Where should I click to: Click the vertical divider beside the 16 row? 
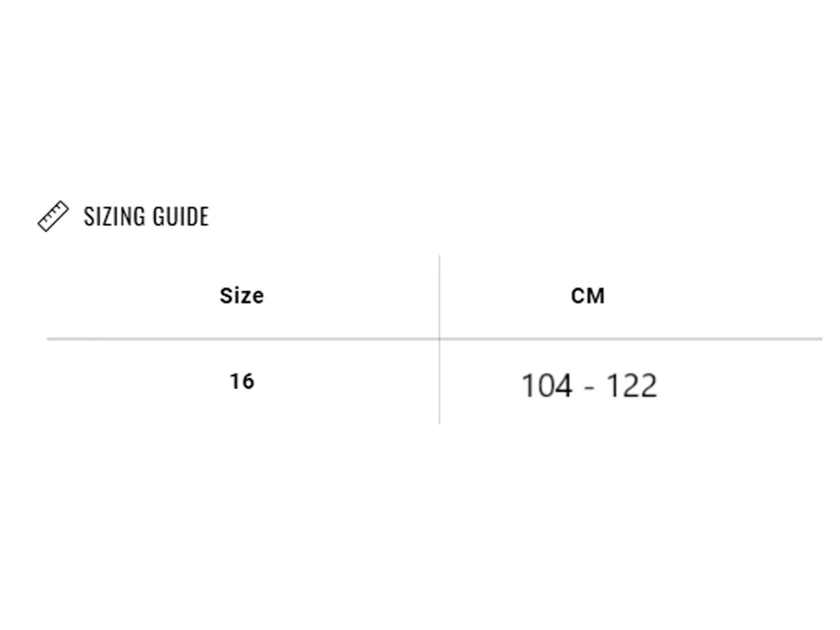coord(440,381)
